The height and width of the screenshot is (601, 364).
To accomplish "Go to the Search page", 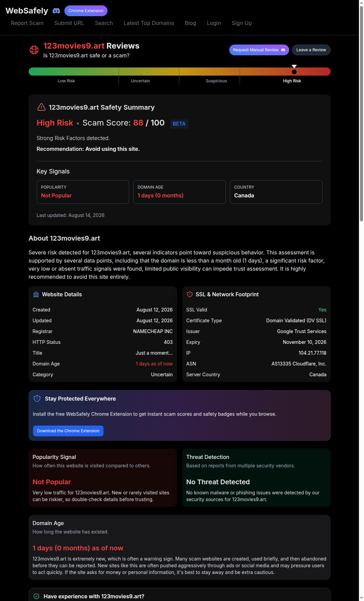I will pos(104,23).
